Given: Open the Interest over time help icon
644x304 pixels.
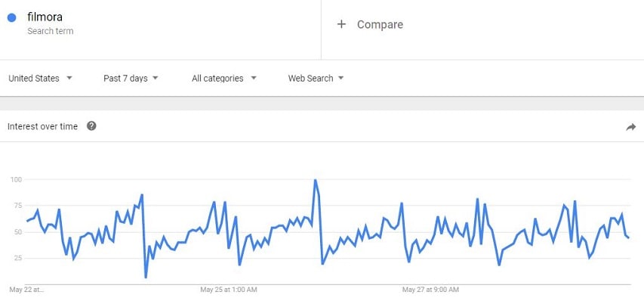Looking at the screenshot, I should pyautogui.click(x=91, y=126).
